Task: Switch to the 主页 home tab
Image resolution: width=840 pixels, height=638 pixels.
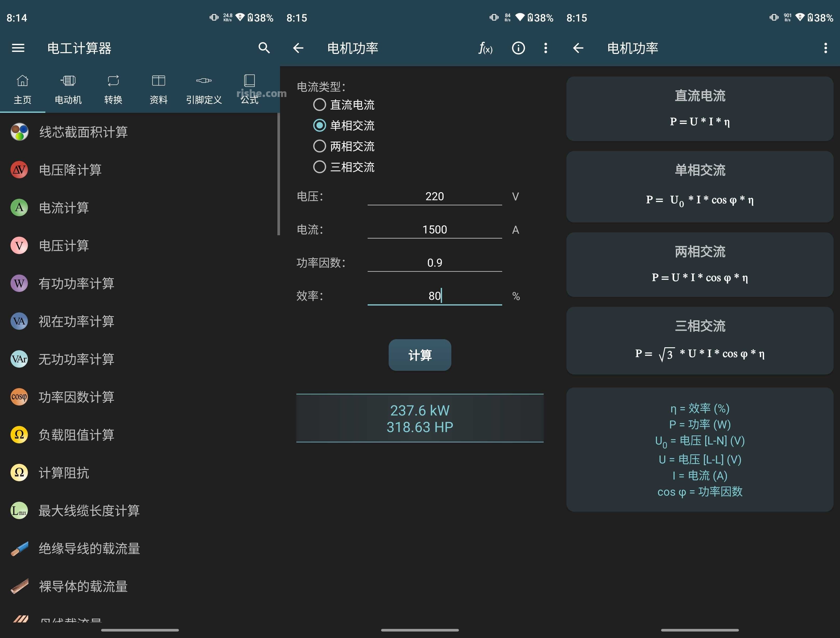Action: point(22,90)
